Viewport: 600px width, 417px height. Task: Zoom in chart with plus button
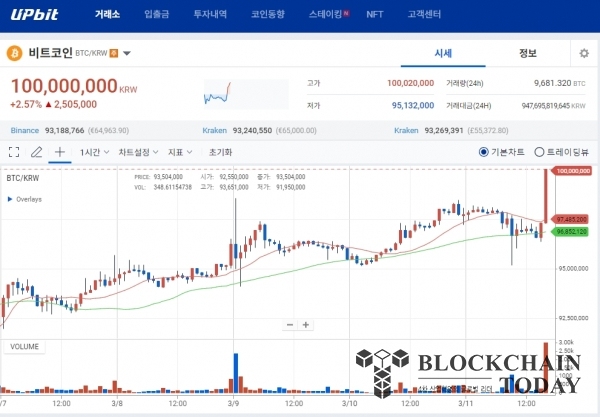pyautogui.click(x=306, y=325)
